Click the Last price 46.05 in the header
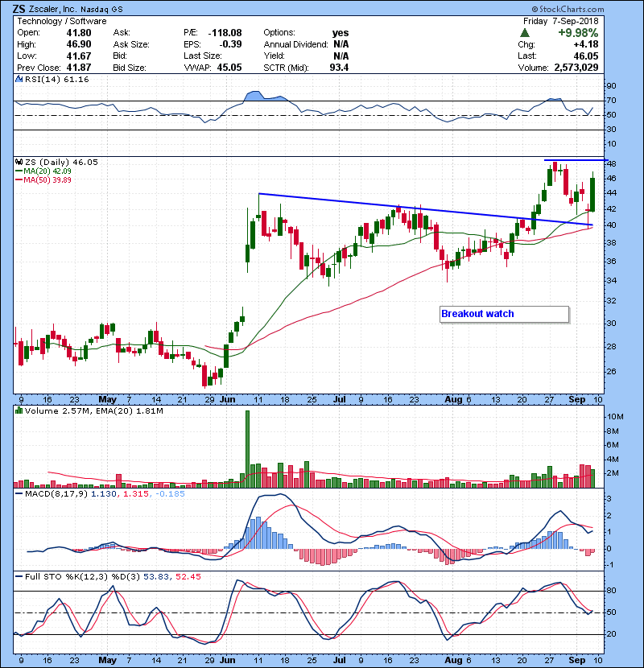 pyautogui.click(x=586, y=56)
